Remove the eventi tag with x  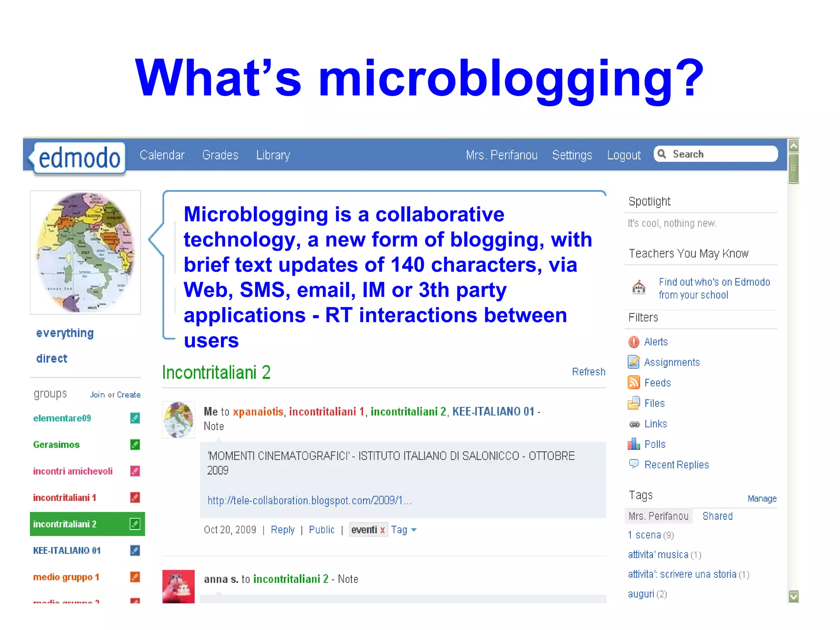pos(382,530)
